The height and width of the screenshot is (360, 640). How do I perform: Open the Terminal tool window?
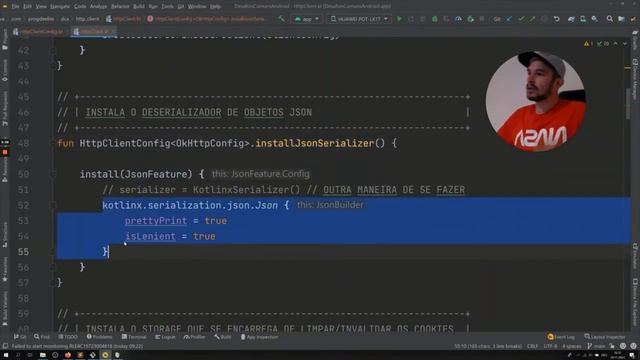tap(134, 337)
